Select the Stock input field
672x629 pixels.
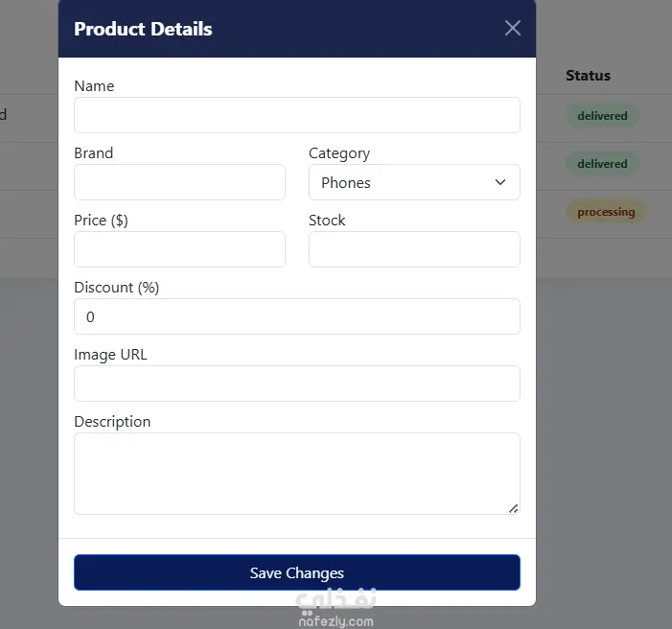[x=414, y=249]
